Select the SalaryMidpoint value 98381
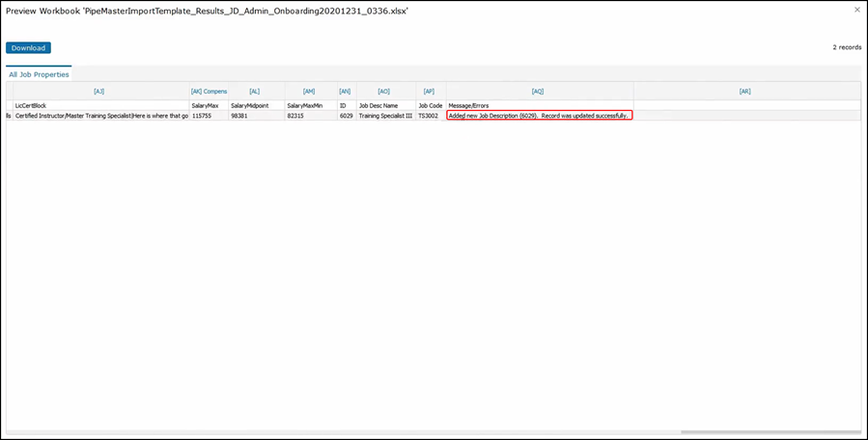This screenshot has width=868, height=440. coord(239,116)
